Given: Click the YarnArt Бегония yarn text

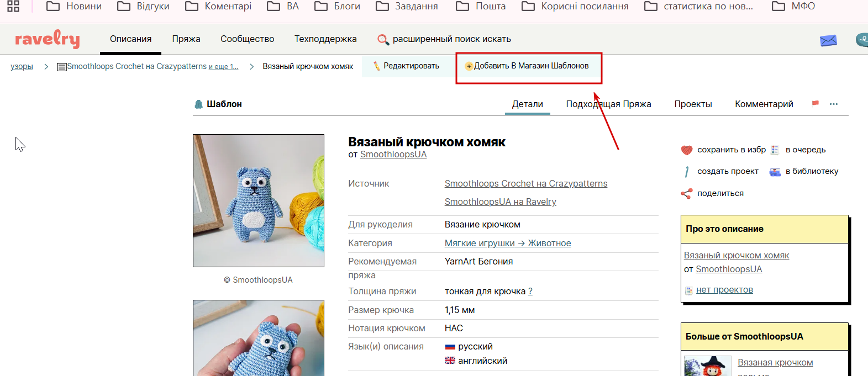Looking at the screenshot, I should click(x=478, y=262).
